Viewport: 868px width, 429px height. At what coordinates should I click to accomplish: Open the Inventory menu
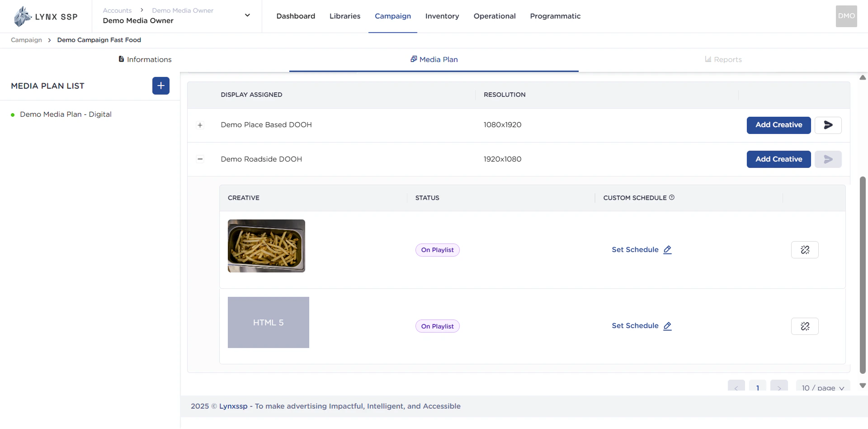[x=442, y=16]
